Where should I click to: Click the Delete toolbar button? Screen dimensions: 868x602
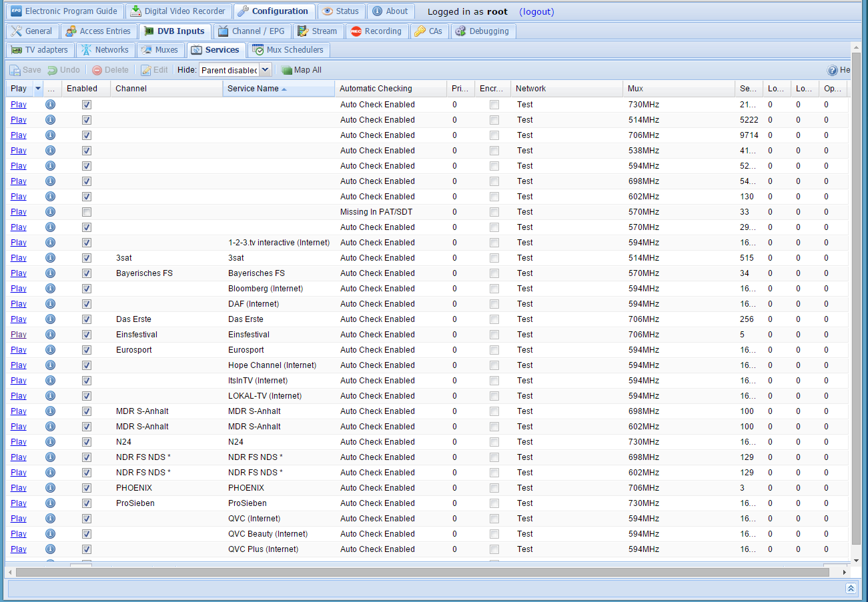pos(110,70)
